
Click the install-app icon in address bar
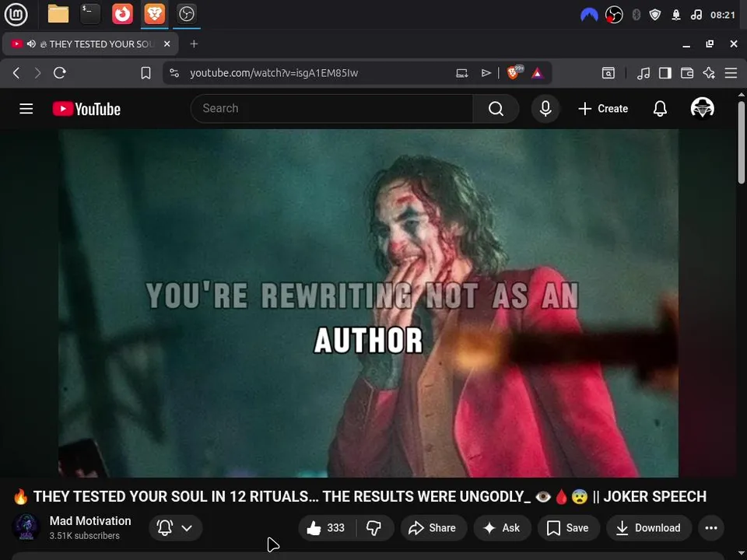pyautogui.click(x=462, y=73)
